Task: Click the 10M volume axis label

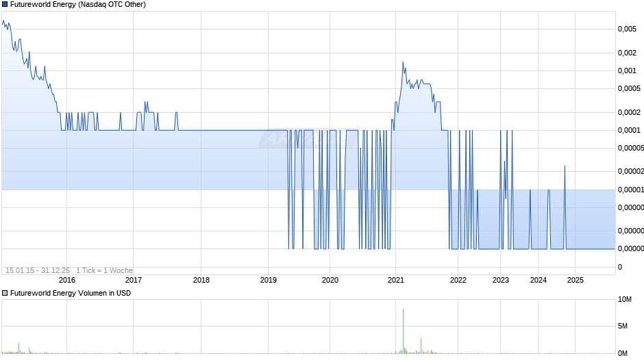Action: click(625, 300)
